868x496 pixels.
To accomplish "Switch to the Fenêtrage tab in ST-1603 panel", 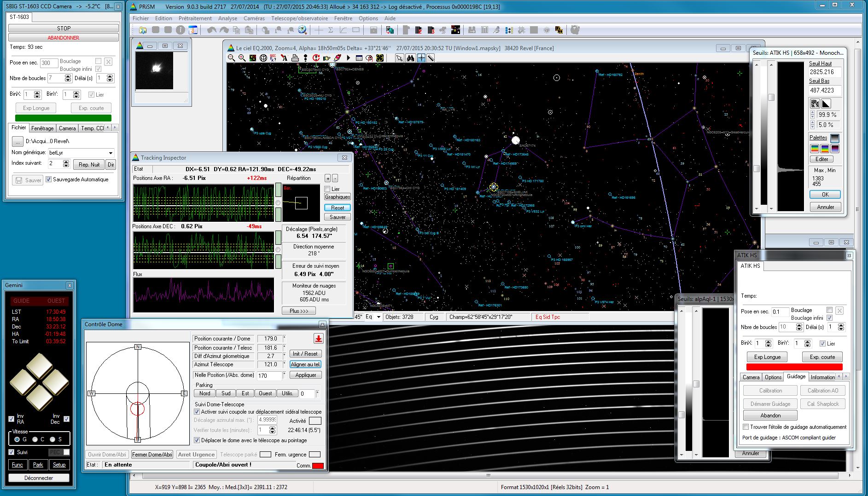I will [42, 128].
